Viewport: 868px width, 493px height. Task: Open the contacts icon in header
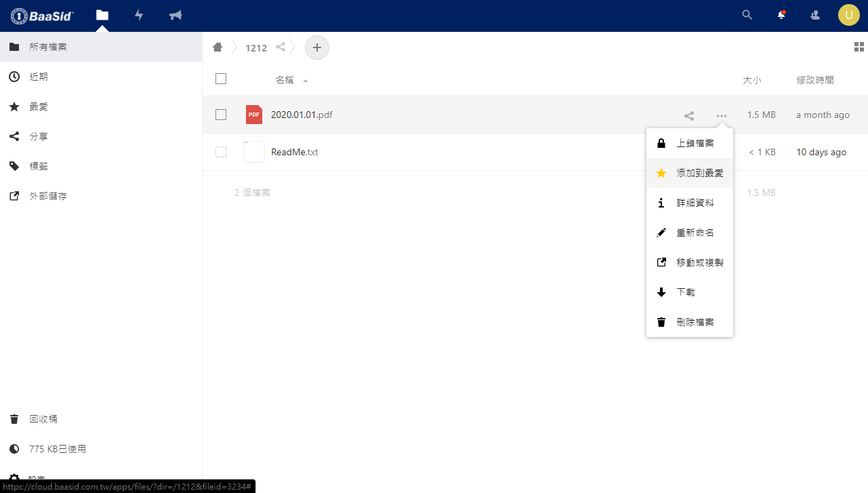815,15
